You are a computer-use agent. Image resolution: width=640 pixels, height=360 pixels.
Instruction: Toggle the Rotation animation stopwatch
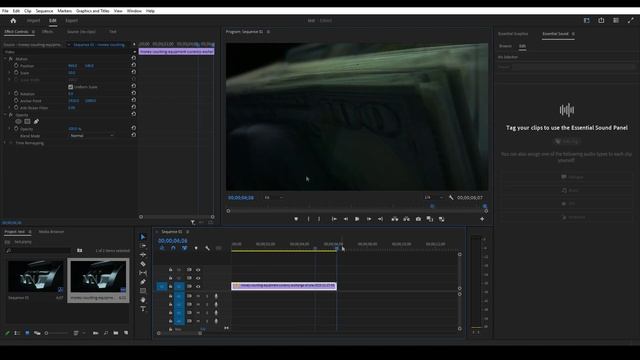click(x=16, y=93)
